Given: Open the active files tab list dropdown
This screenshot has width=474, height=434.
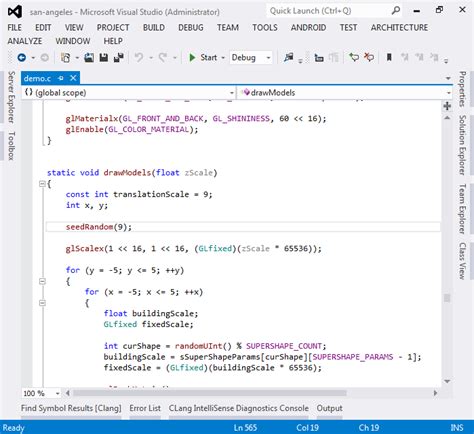Looking at the screenshot, I should [x=448, y=78].
